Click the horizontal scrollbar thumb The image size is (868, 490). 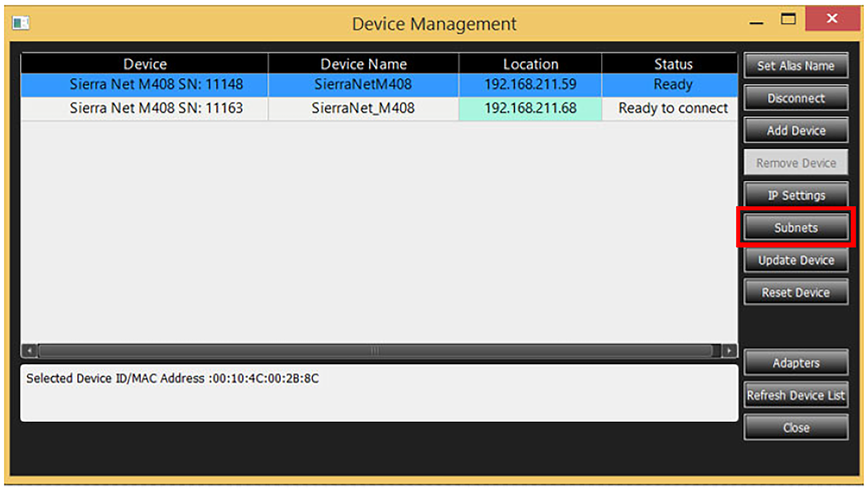tap(375, 351)
